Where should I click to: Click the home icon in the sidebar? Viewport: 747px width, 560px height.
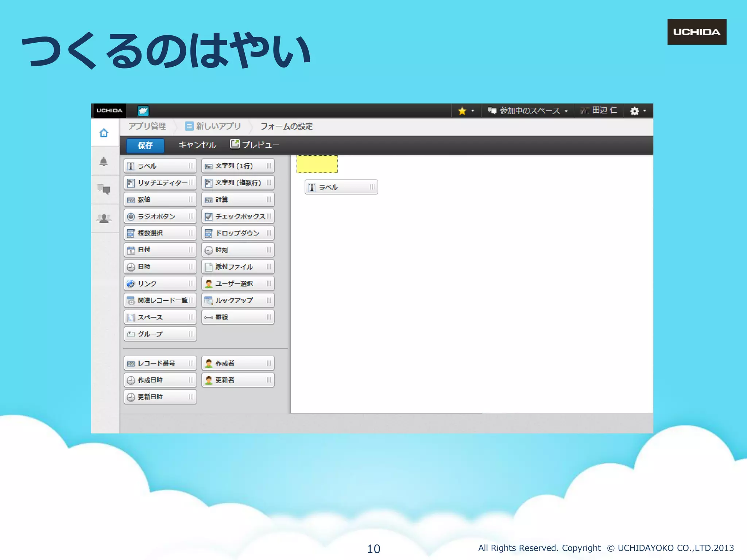point(104,133)
